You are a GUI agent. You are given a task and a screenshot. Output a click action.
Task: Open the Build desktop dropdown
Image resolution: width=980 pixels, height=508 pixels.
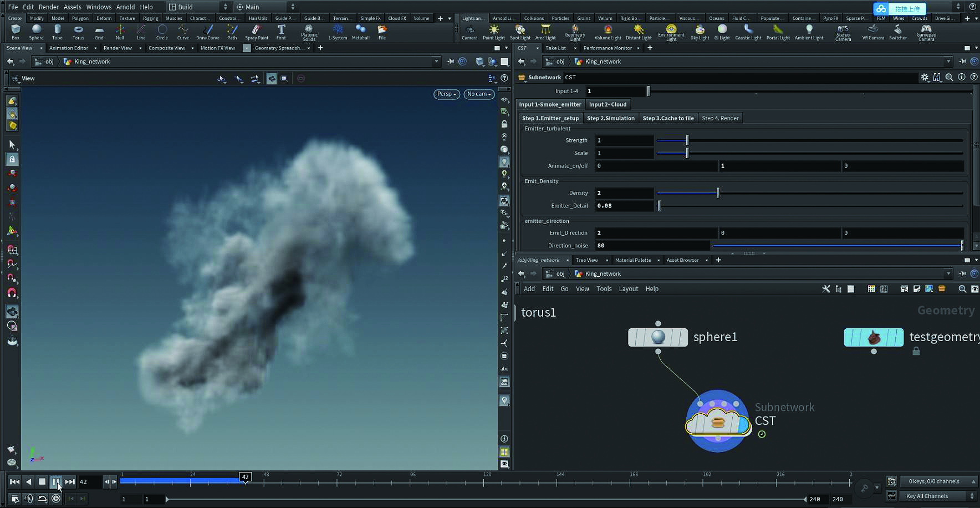tap(198, 7)
